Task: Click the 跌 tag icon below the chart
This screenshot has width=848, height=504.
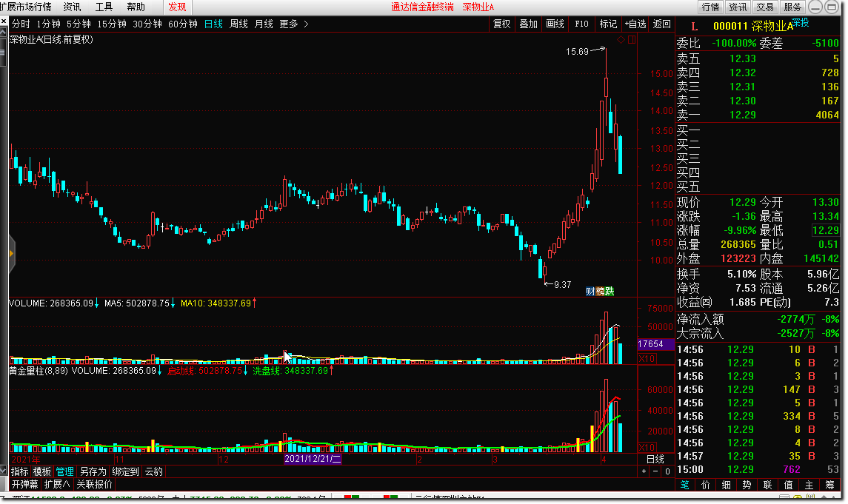Action: pyautogui.click(x=610, y=291)
